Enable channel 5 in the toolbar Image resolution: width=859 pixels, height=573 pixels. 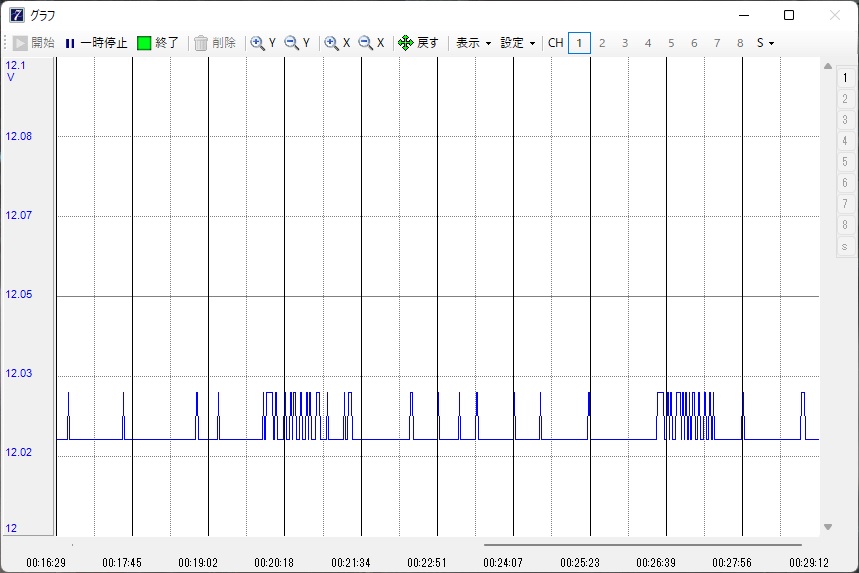[671, 43]
